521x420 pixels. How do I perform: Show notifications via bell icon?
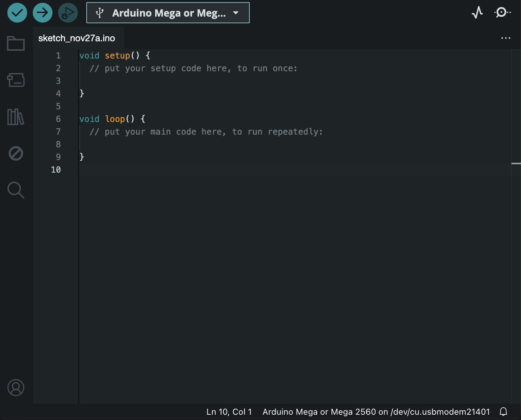(503, 412)
